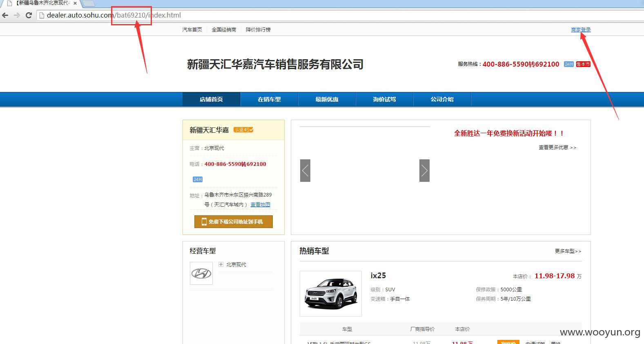Switch to the 在销车型 tab
Viewport: 644px width, 344px height.
click(x=269, y=99)
